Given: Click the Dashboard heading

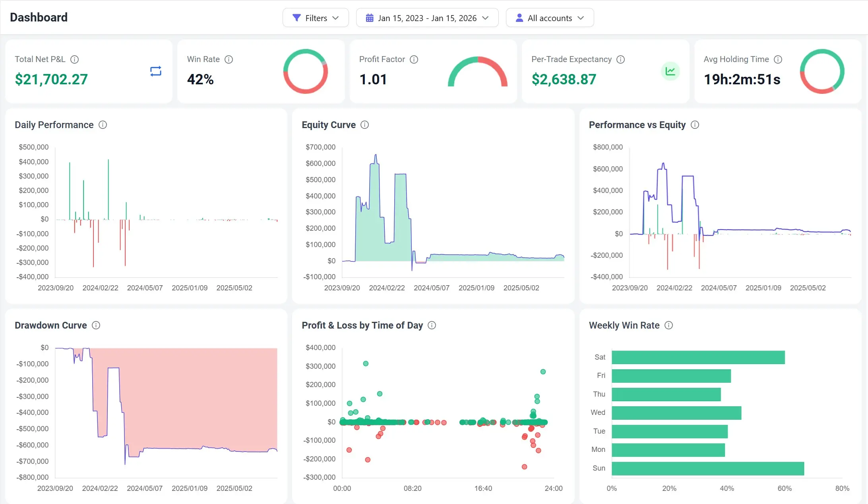Looking at the screenshot, I should pos(39,17).
